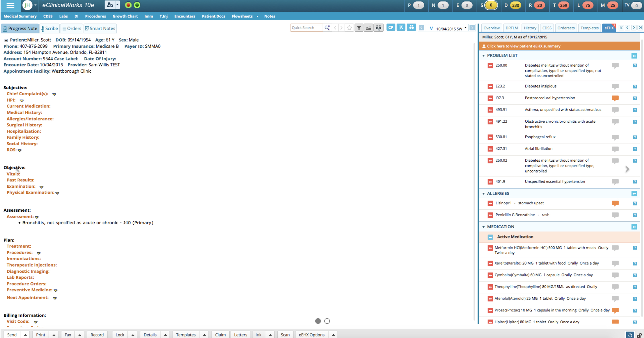This screenshot has height=338, width=644.
Task: Select the empty page indicator circle
Action: point(327,321)
